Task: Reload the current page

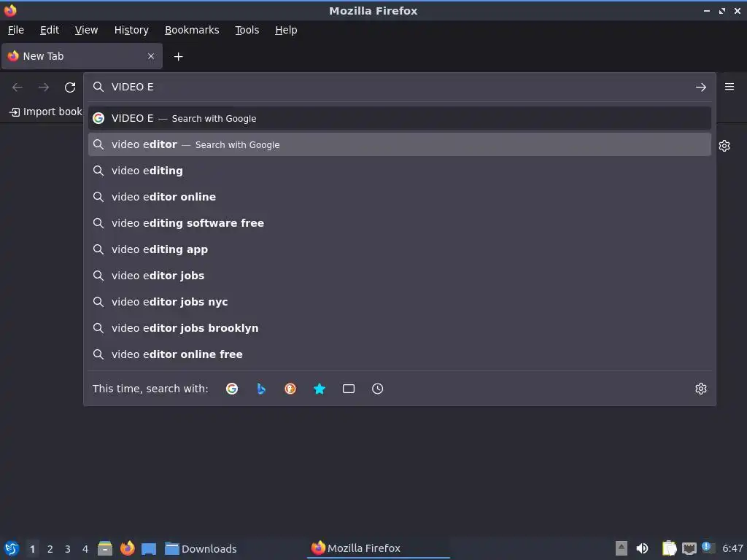Action: coord(70,87)
